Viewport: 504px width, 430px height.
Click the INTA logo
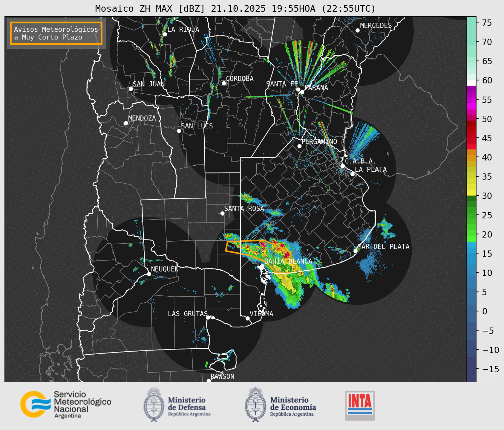tap(360, 405)
